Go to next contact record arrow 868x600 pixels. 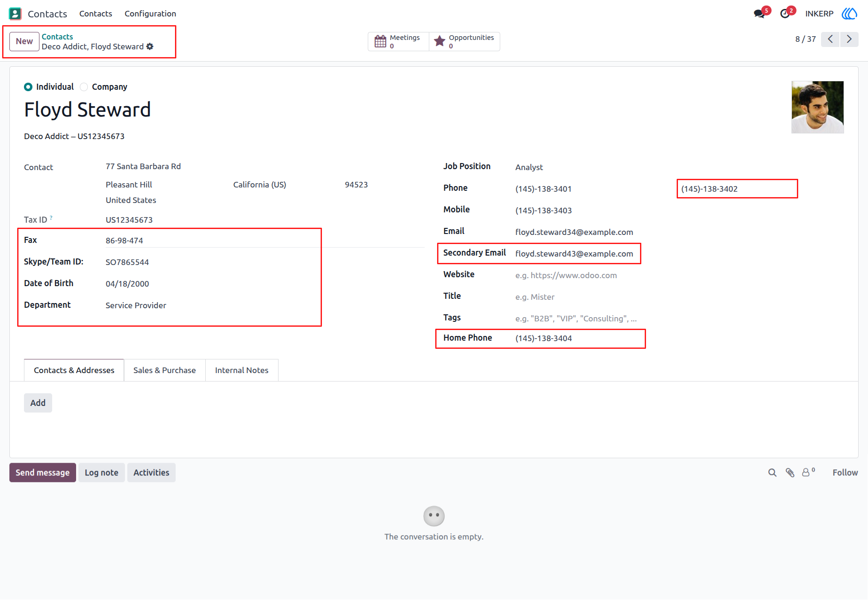(x=849, y=39)
